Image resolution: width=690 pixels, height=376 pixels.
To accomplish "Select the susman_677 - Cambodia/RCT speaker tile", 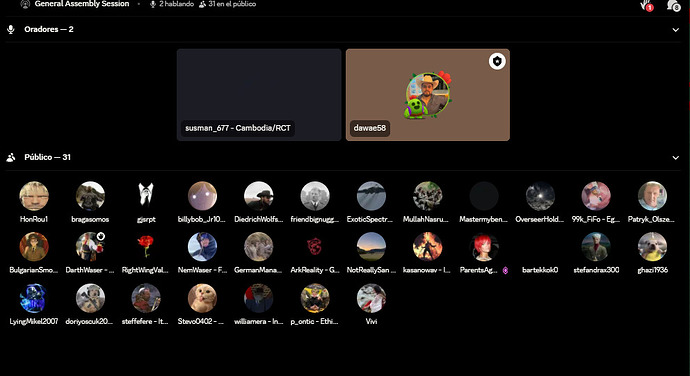I will pos(259,95).
